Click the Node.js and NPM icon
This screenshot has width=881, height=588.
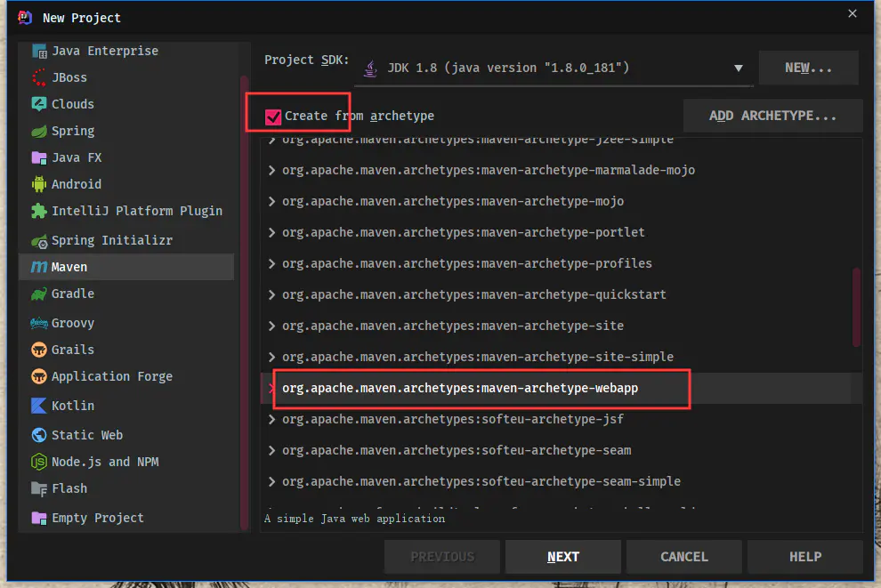(x=39, y=462)
